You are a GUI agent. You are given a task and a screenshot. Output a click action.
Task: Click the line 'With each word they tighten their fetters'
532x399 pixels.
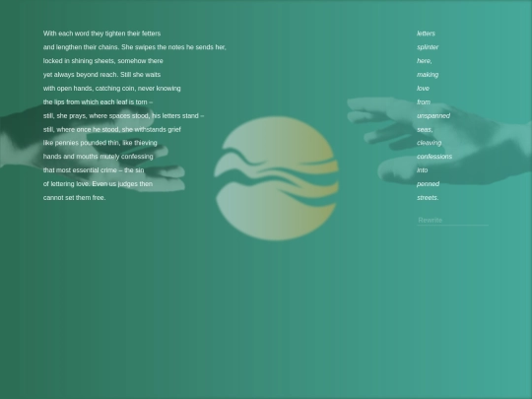coord(101,33)
